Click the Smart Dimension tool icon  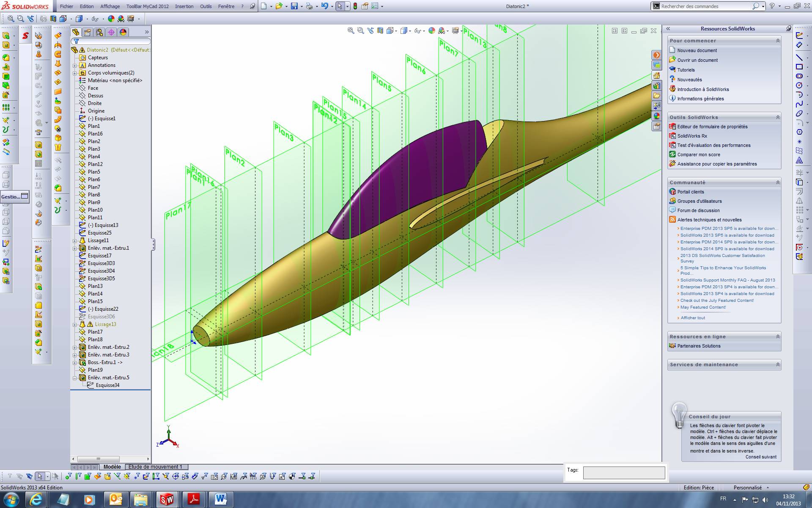799,44
